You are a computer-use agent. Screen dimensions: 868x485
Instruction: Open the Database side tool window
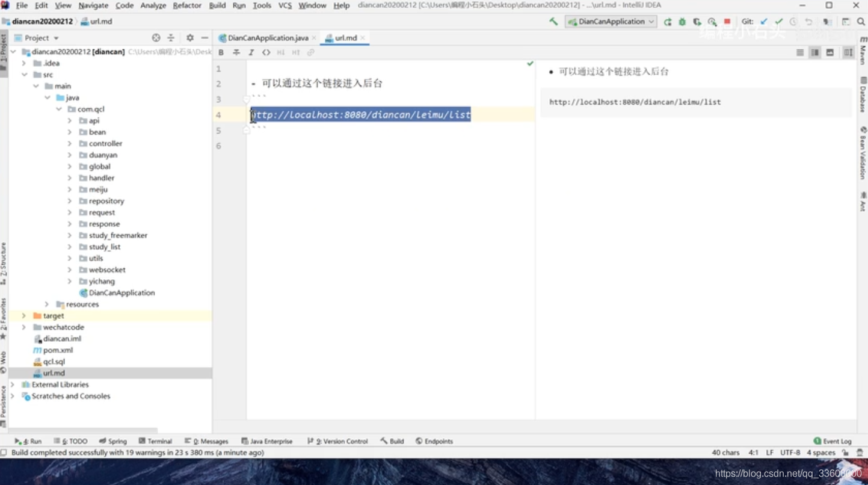(863, 95)
